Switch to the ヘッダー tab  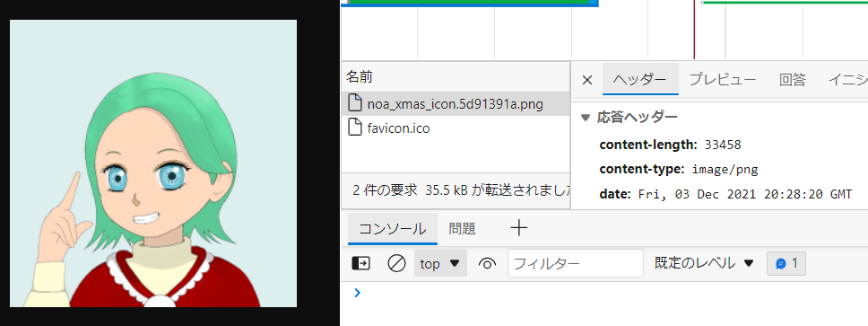tap(640, 80)
